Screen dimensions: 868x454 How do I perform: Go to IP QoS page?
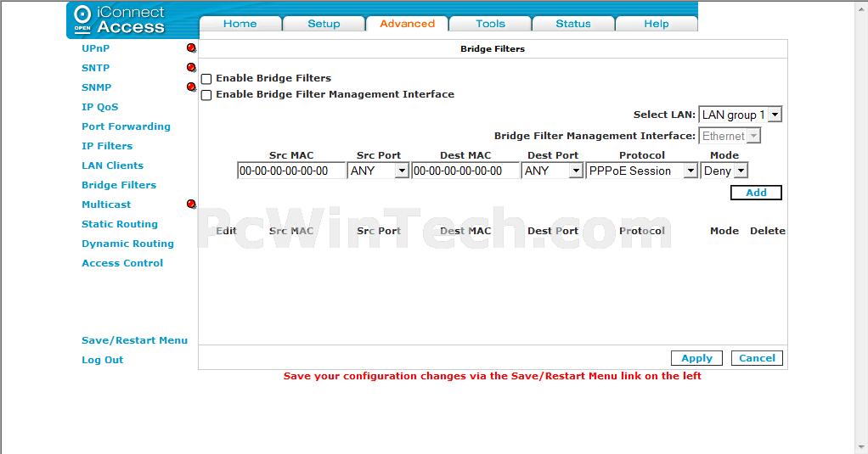tap(100, 107)
